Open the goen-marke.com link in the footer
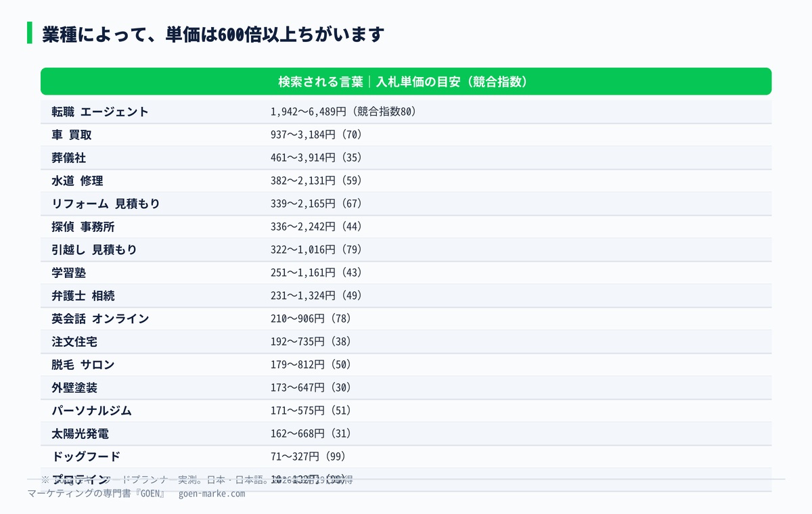The width and height of the screenshot is (812, 514). click(x=212, y=494)
